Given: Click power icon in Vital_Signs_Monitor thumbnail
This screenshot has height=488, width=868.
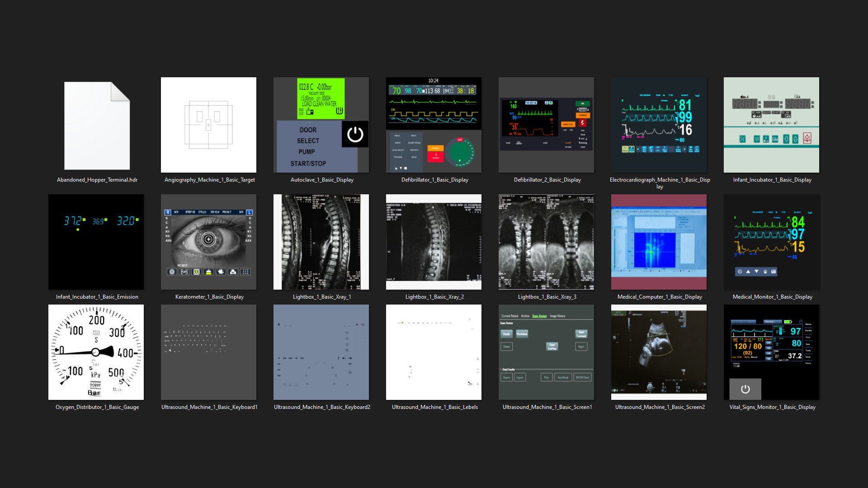Looking at the screenshot, I should tap(745, 389).
